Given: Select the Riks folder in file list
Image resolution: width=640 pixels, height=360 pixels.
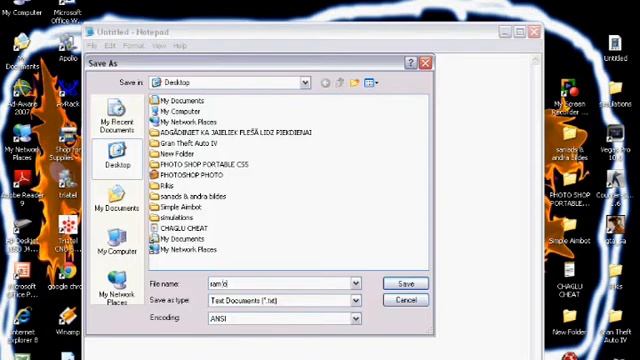Looking at the screenshot, I should (162, 186).
